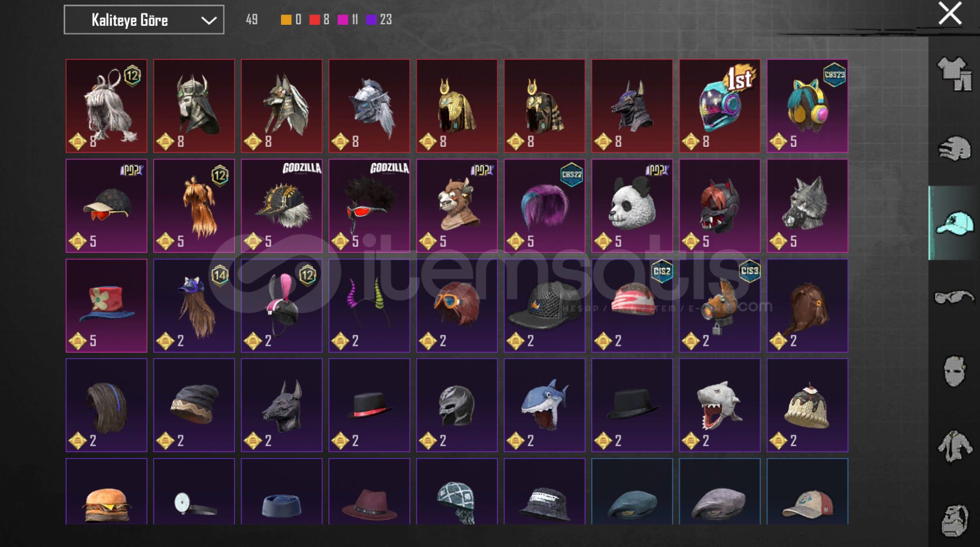The height and width of the screenshot is (547, 980).
Task: Select the headwear cap category icon
Action: (955, 223)
